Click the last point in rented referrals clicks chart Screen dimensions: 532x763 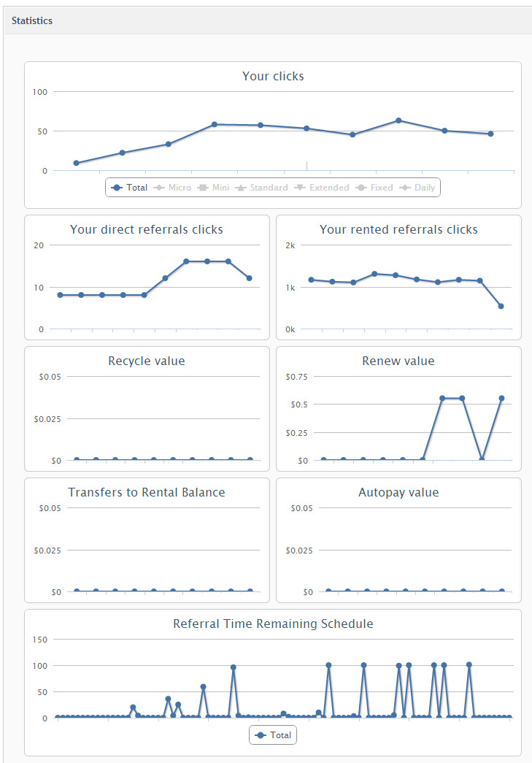pos(501,306)
